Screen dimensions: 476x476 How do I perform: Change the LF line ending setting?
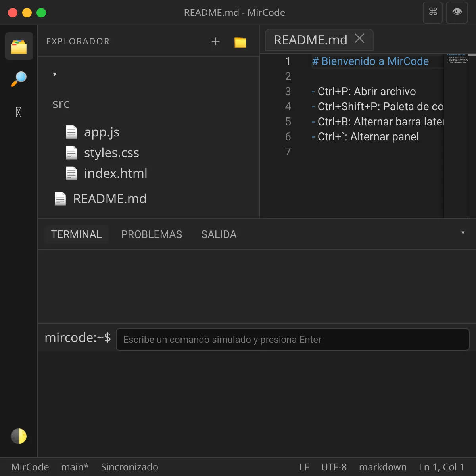[x=304, y=467]
